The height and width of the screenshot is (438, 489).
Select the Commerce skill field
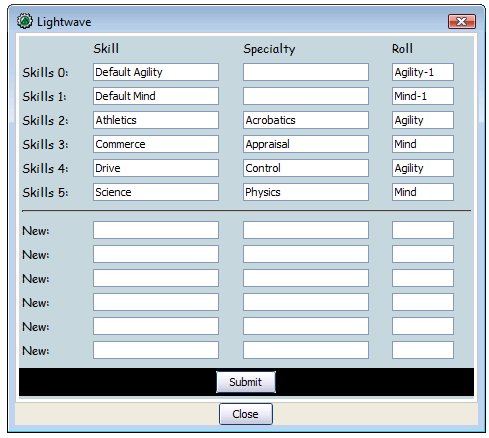click(156, 144)
